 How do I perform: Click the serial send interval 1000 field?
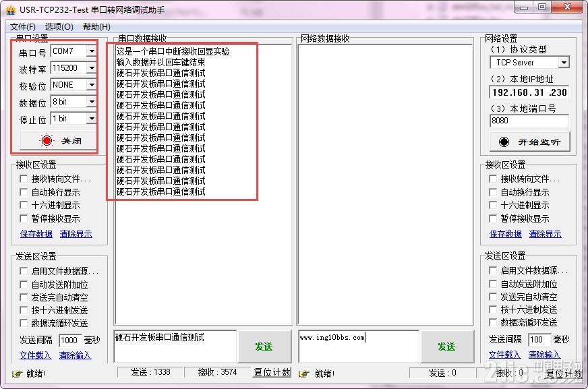[x=70, y=340]
